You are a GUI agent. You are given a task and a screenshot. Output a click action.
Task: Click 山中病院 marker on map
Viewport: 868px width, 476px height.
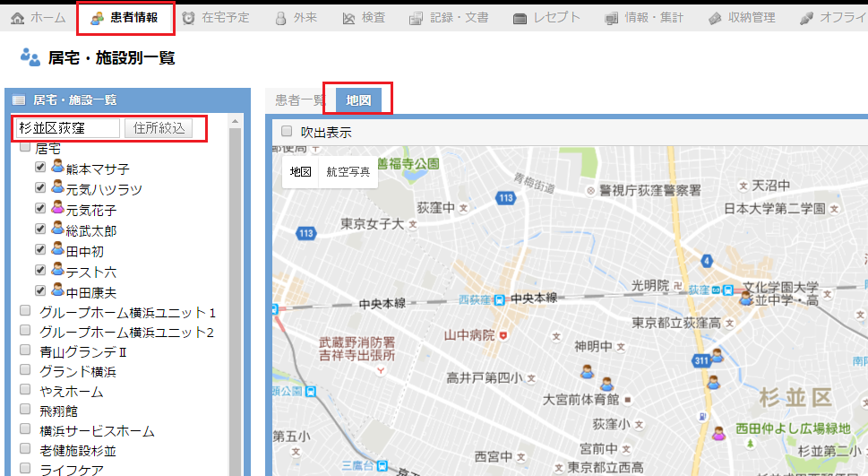click(503, 335)
